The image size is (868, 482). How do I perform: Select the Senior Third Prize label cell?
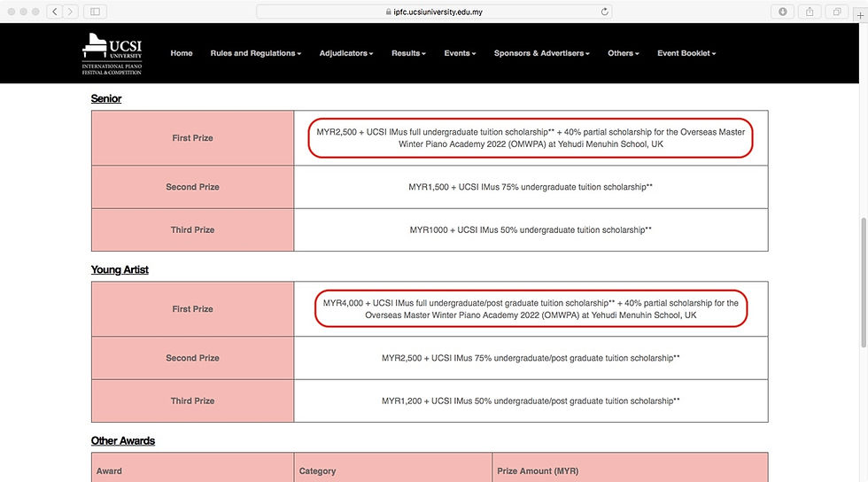pos(193,229)
